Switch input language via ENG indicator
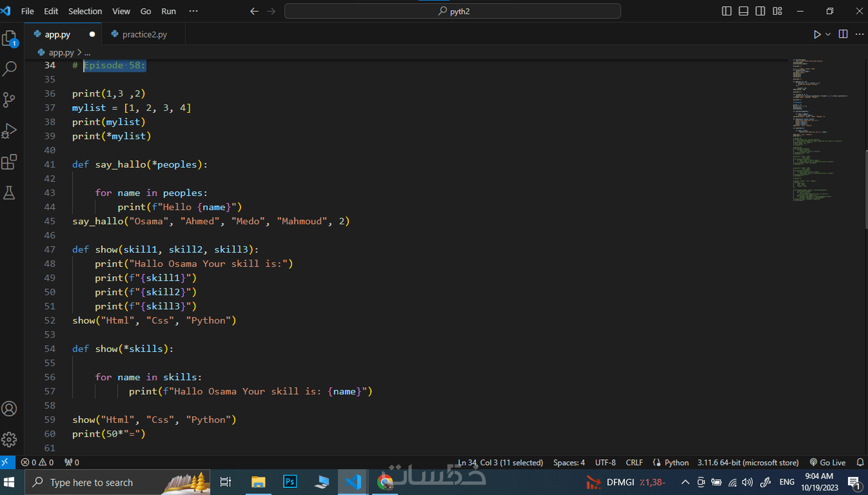Screen dimensions: 868x495 tap(787, 482)
